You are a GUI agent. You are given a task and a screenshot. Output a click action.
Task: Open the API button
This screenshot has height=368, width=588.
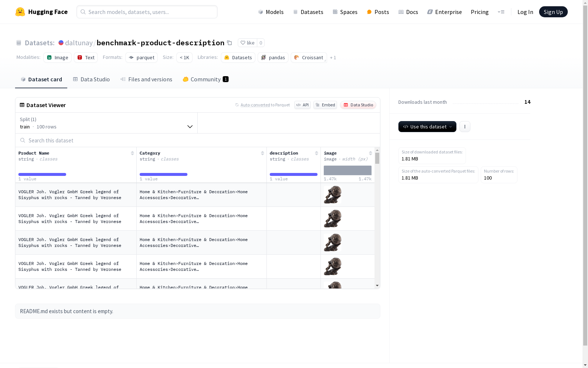[302, 105]
